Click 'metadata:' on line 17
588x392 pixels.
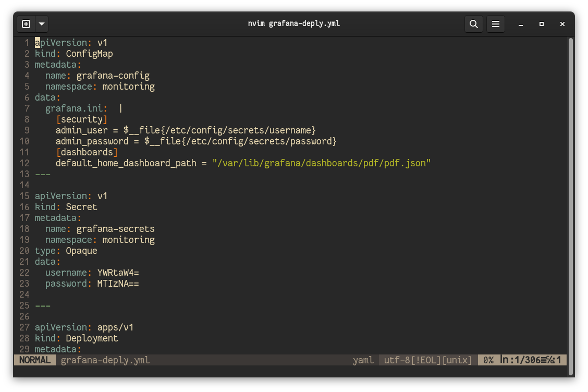(58, 218)
